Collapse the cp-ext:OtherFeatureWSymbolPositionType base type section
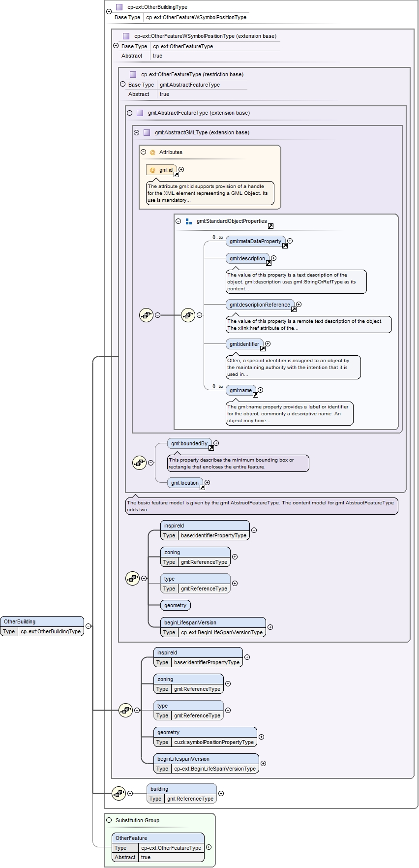Viewport: 419px width, 868px height. pyautogui.click(x=116, y=45)
